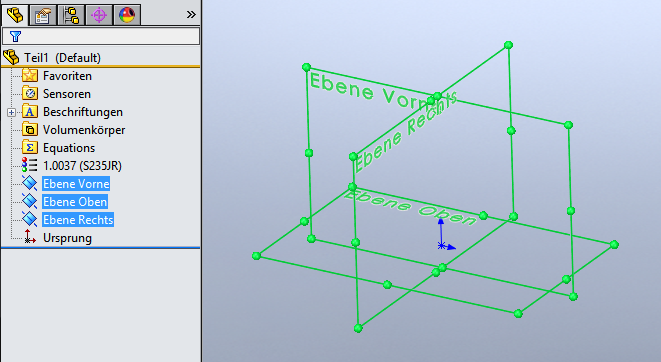This screenshot has height=362, width=661.
Task: Click into the tree filter search field
Action: 101,36
